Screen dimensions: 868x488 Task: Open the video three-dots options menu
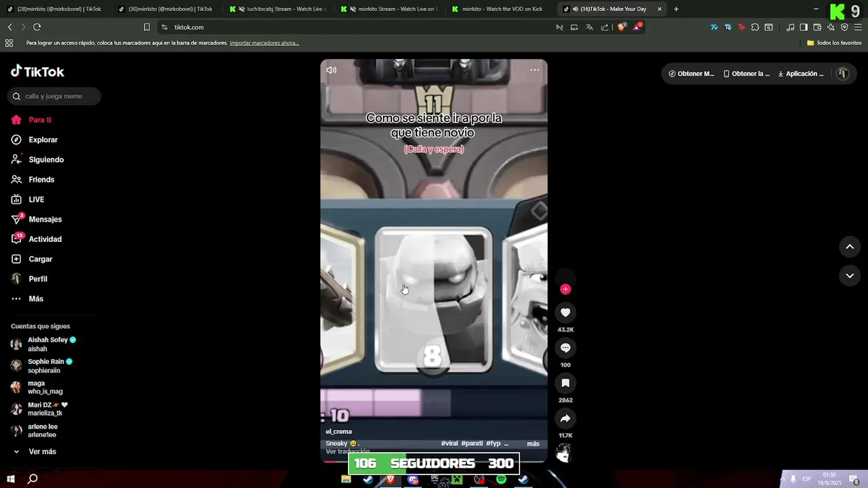pos(534,70)
